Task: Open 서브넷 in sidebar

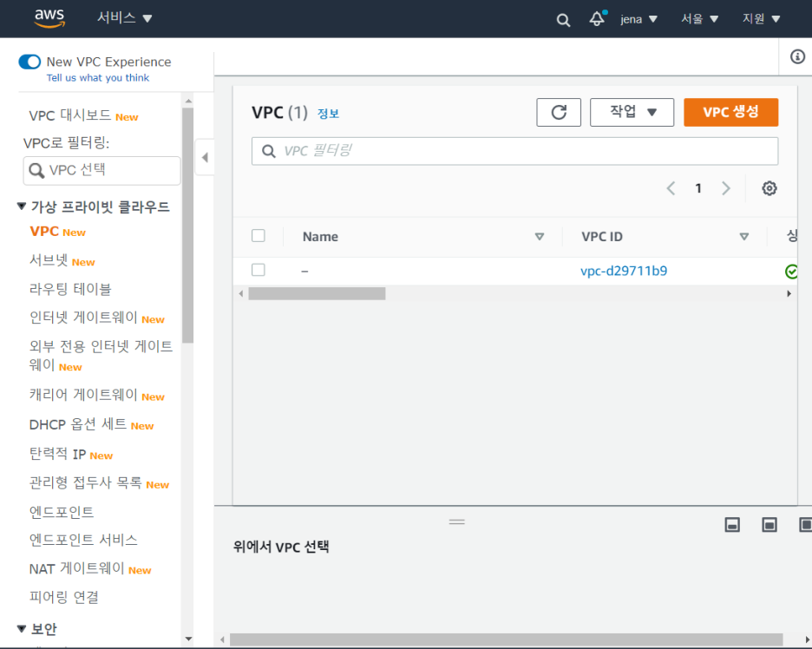Action: coord(49,260)
